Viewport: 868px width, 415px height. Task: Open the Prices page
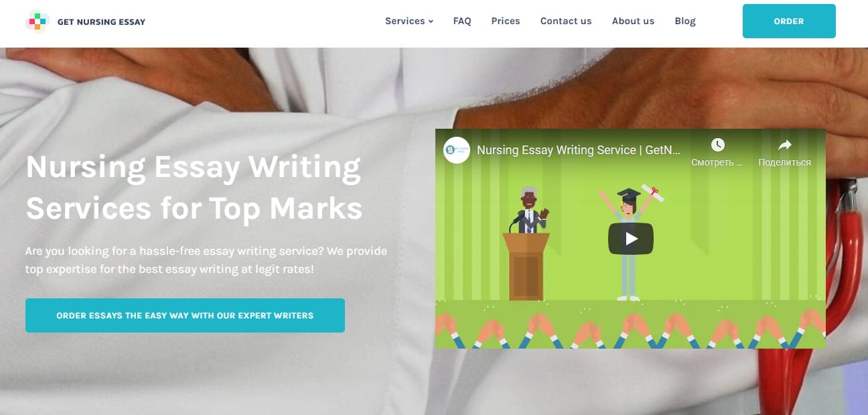[506, 21]
